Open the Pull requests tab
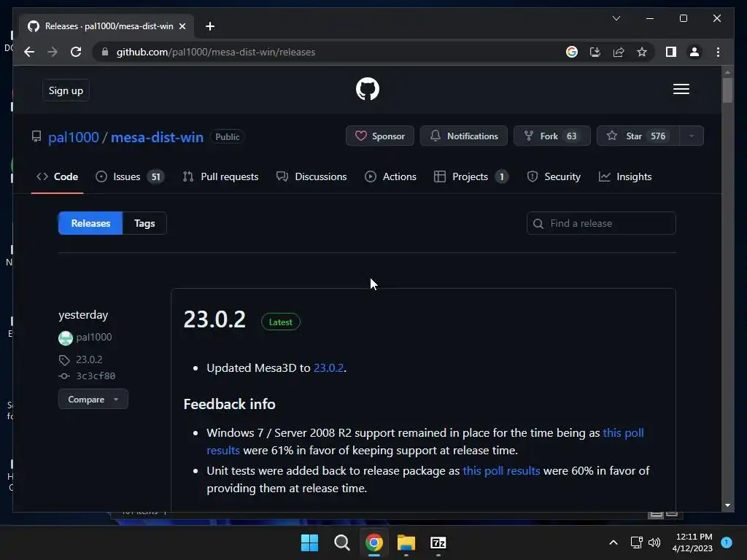 coord(220,176)
